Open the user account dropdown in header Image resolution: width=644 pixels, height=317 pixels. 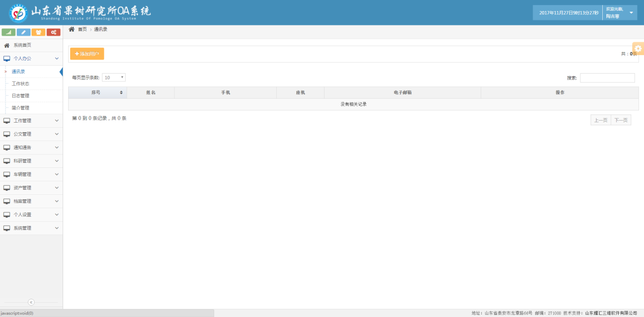(620, 13)
